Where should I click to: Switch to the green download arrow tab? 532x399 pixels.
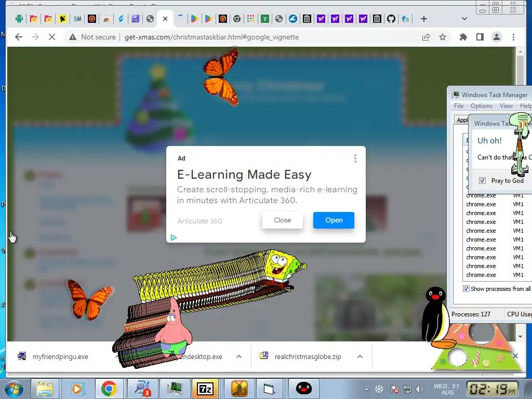[x=265, y=19]
